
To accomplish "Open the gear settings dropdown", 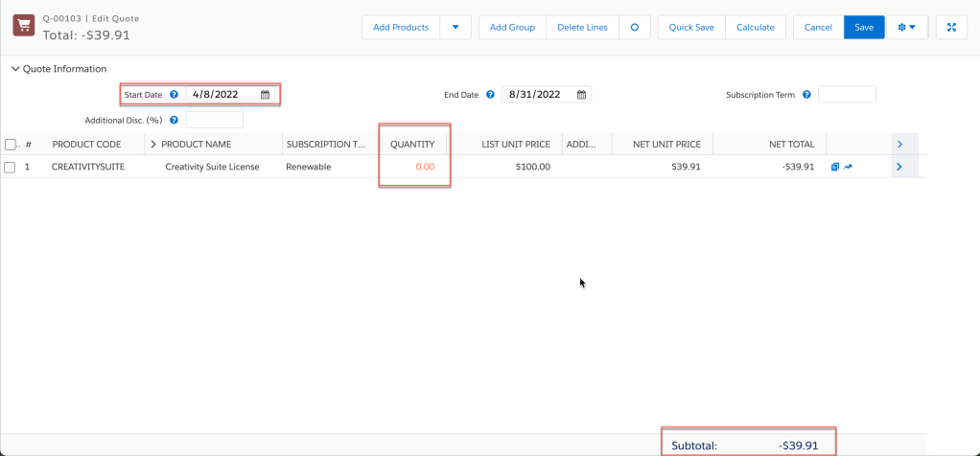I will point(906,27).
